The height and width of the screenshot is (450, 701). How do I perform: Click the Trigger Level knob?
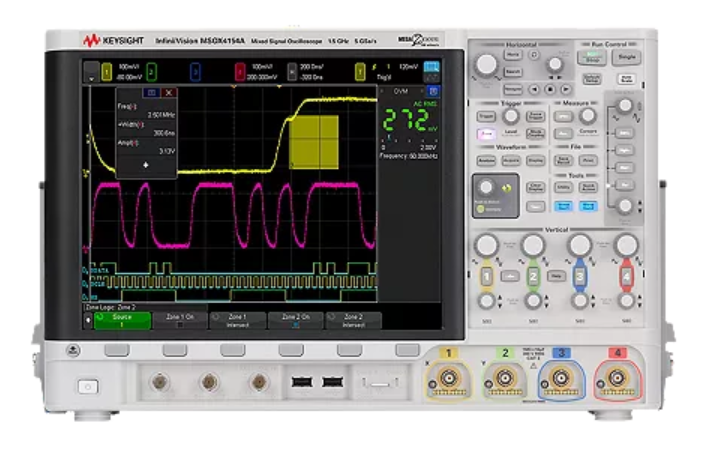point(511,116)
